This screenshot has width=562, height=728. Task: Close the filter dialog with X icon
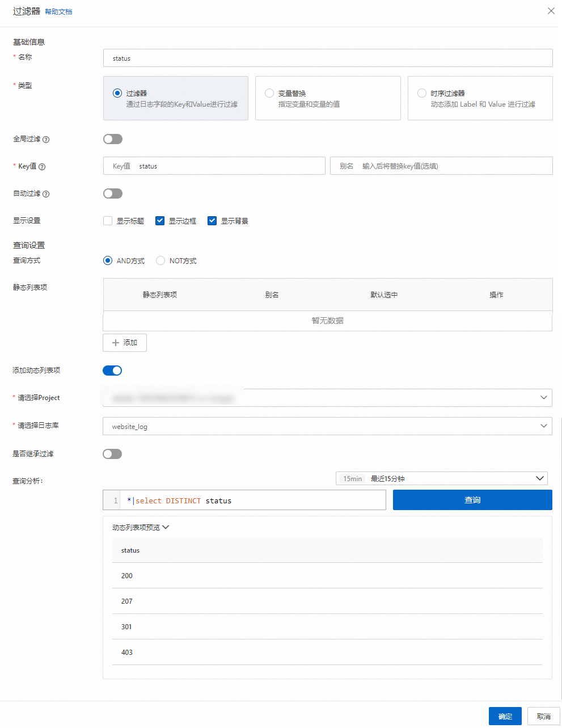click(x=551, y=11)
